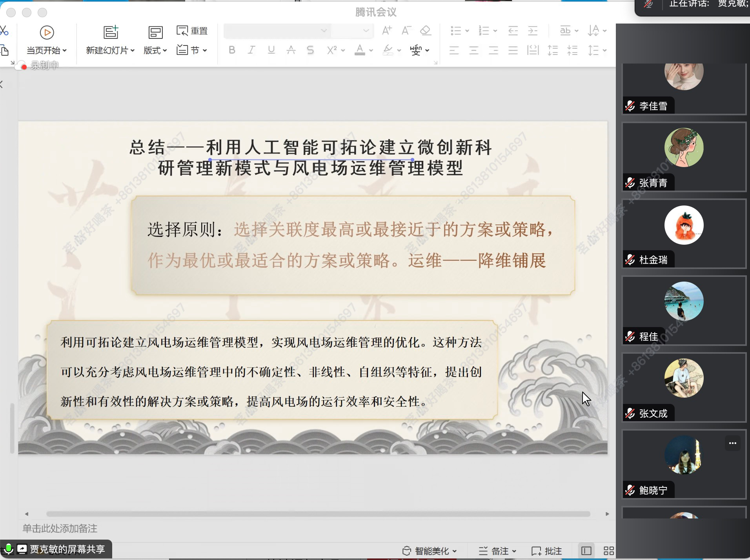
Task: Increase paragraph indent
Action: coord(533,31)
